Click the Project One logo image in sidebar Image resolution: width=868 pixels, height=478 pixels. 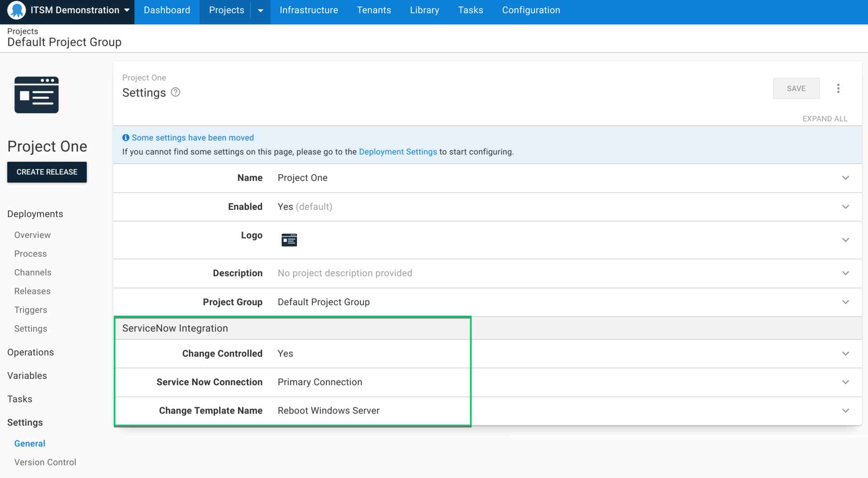[36, 95]
